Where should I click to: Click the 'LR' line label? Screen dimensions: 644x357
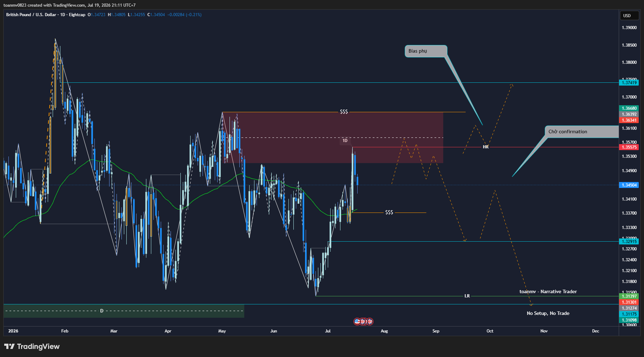pyautogui.click(x=467, y=296)
